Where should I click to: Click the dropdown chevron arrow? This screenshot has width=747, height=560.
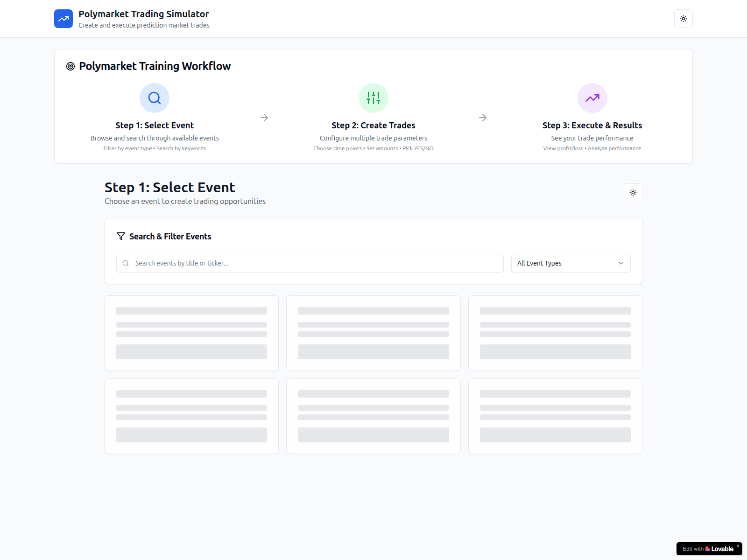click(621, 263)
